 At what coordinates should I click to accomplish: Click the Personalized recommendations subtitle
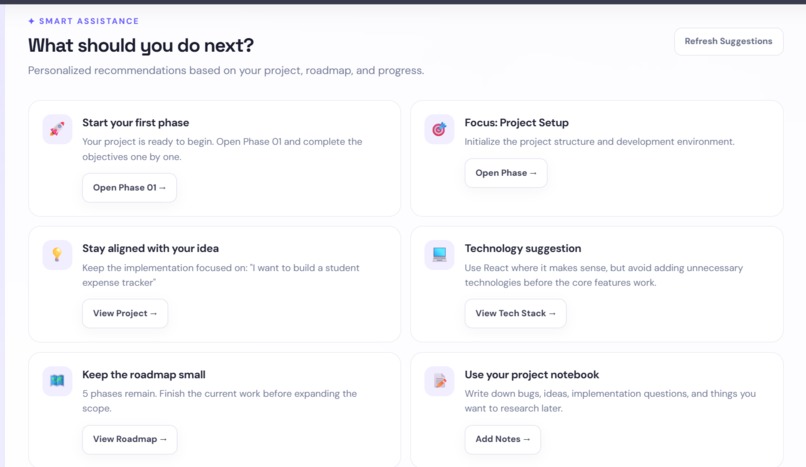(x=226, y=70)
